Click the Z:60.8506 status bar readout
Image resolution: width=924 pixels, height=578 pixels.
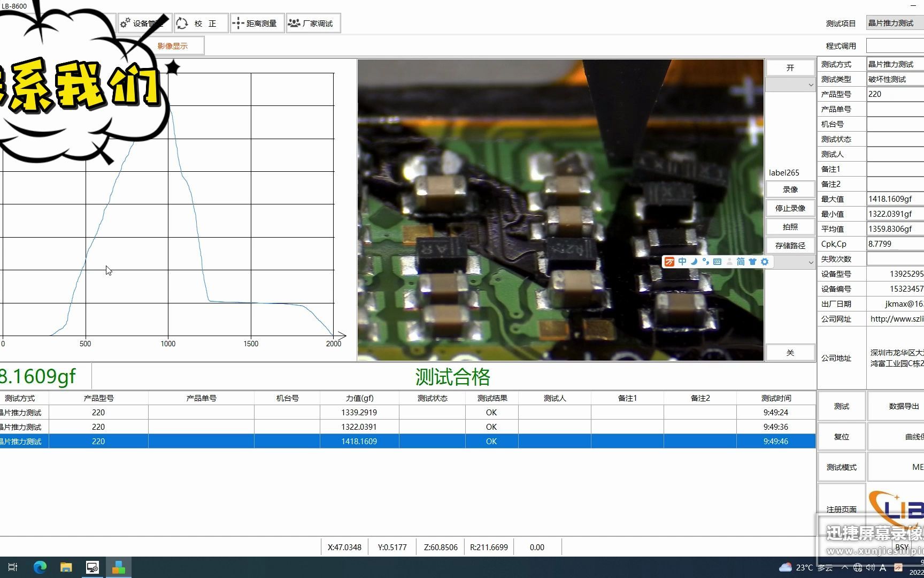point(441,547)
